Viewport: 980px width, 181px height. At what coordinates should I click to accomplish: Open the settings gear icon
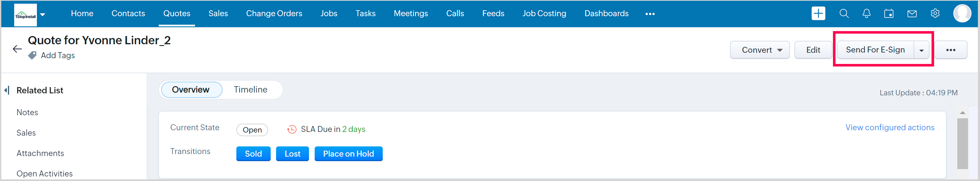935,14
